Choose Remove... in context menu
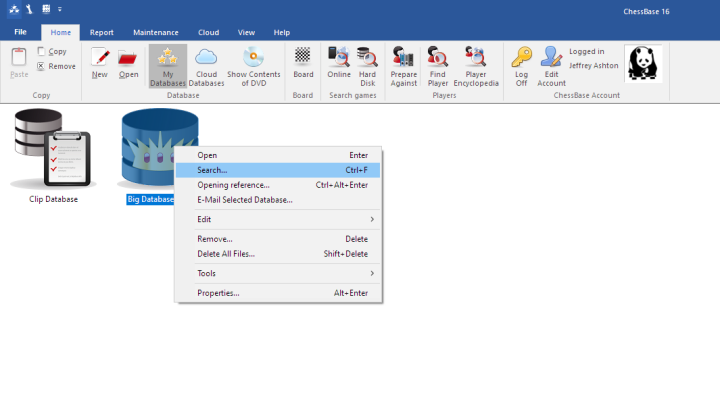This screenshot has width=720, height=393. [x=278, y=239]
